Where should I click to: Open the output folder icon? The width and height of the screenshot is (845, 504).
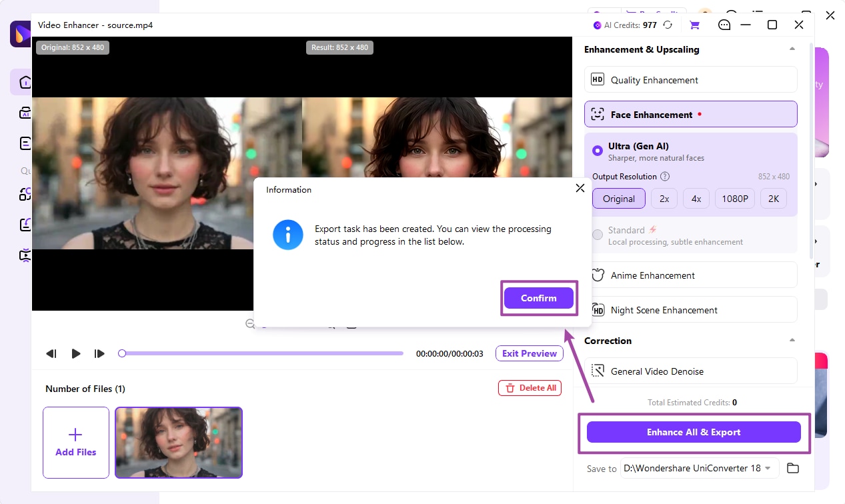coord(792,468)
